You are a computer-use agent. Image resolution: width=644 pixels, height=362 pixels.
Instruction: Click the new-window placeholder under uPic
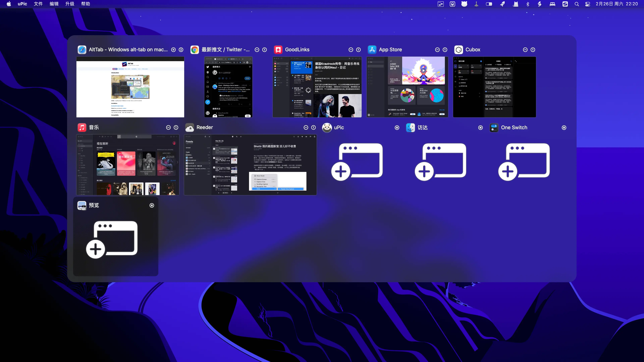(357, 162)
